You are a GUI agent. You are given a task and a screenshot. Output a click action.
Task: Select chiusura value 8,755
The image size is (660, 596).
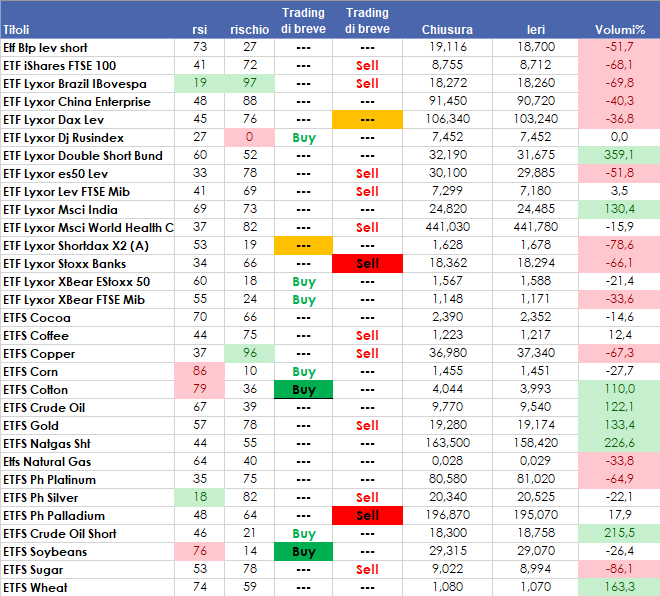pos(447,65)
